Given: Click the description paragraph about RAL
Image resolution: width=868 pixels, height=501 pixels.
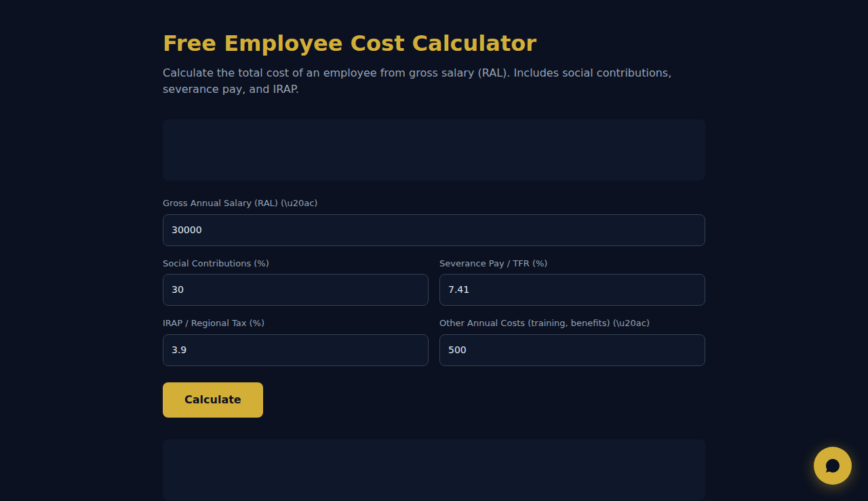Looking at the screenshot, I should pyautogui.click(x=417, y=81).
